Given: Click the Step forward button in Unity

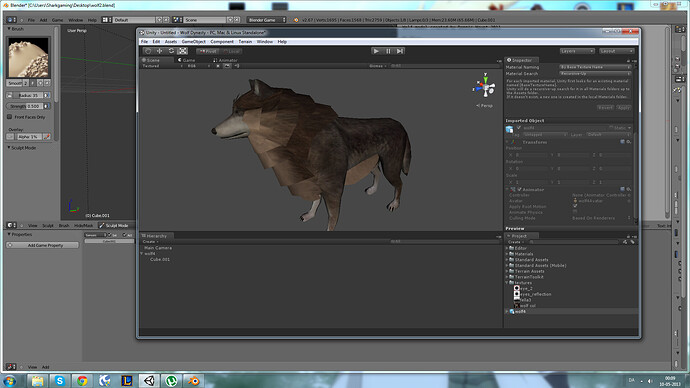Looking at the screenshot, I should tap(400, 51).
